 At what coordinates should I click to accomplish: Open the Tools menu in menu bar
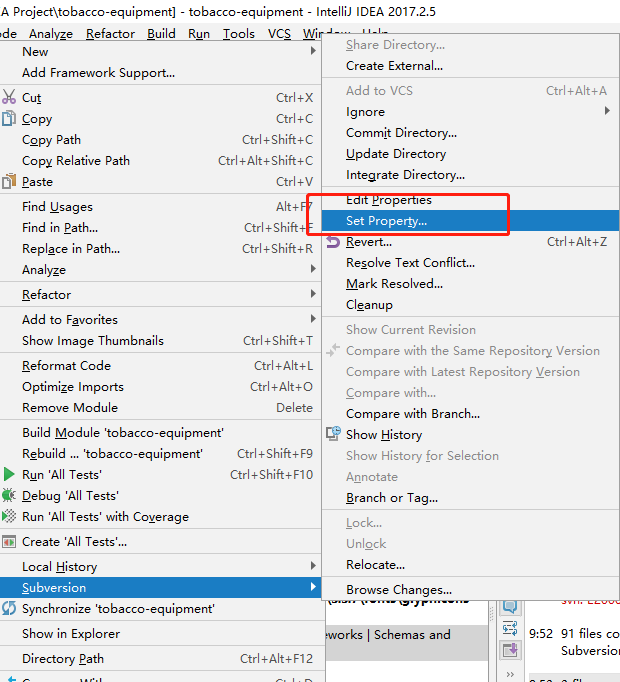(x=238, y=34)
